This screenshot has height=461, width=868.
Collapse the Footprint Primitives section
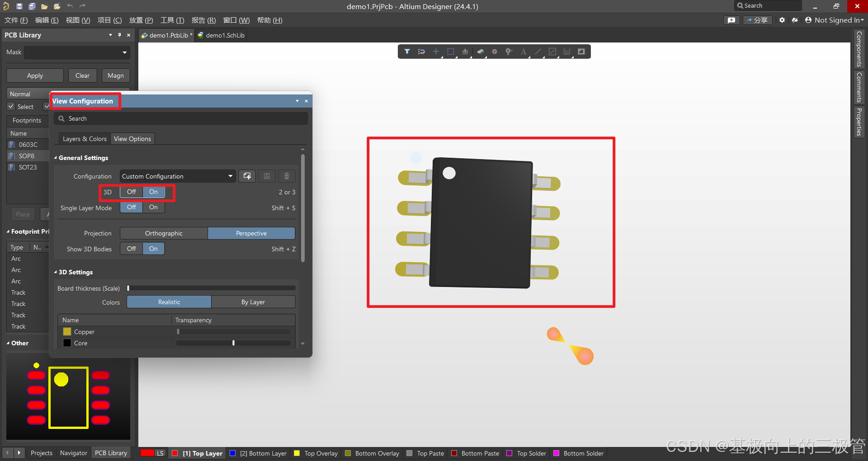click(x=8, y=231)
